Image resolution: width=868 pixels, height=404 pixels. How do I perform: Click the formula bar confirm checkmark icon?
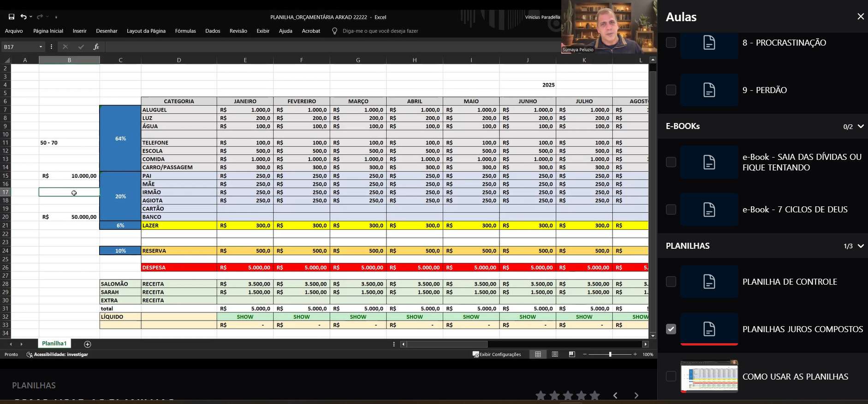81,47
